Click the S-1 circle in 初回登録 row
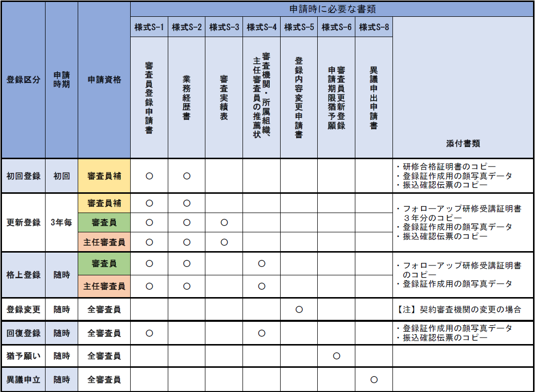 pyautogui.click(x=149, y=176)
